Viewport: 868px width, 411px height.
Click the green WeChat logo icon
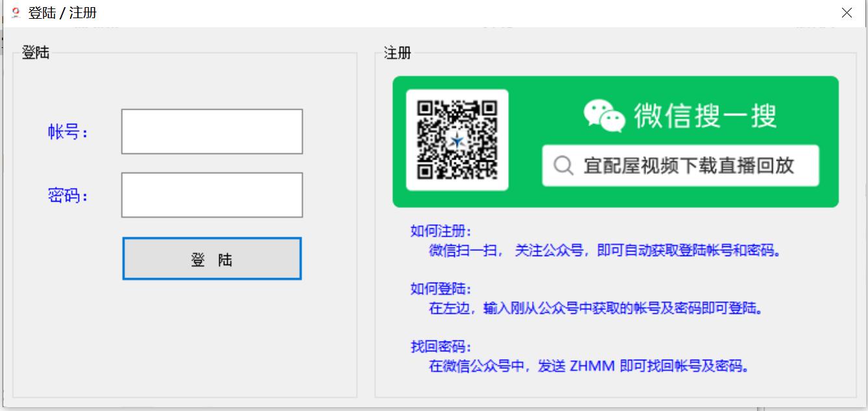pos(603,117)
